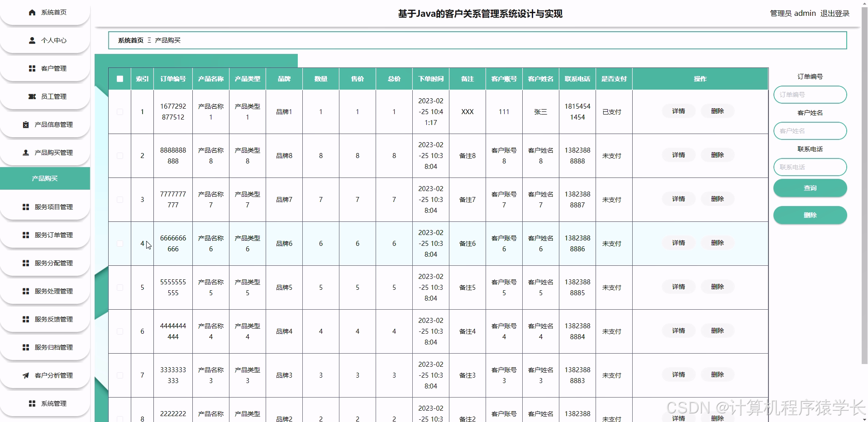This screenshot has height=422, width=868.
Task: Open 详情 for order 6666666666
Action: (678, 243)
